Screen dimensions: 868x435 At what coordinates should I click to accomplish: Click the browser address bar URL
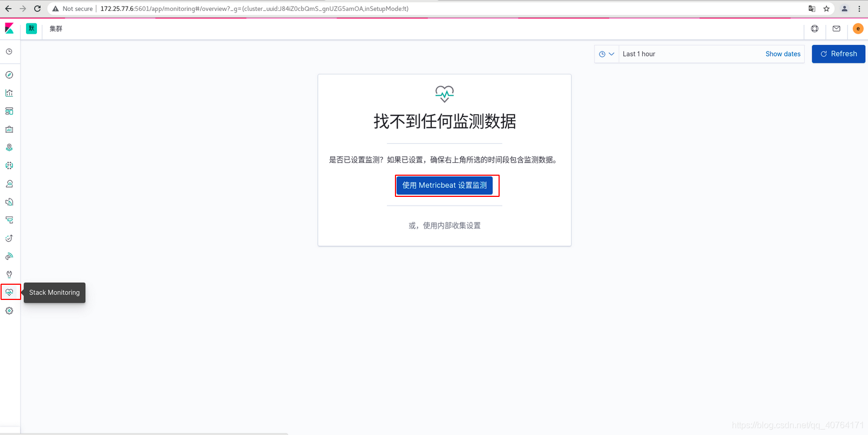(x=254, y=9)
